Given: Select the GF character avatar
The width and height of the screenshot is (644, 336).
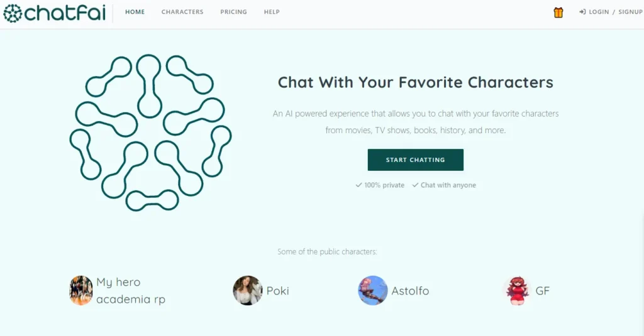Looking at the screenshot, I should coord(517,291).
